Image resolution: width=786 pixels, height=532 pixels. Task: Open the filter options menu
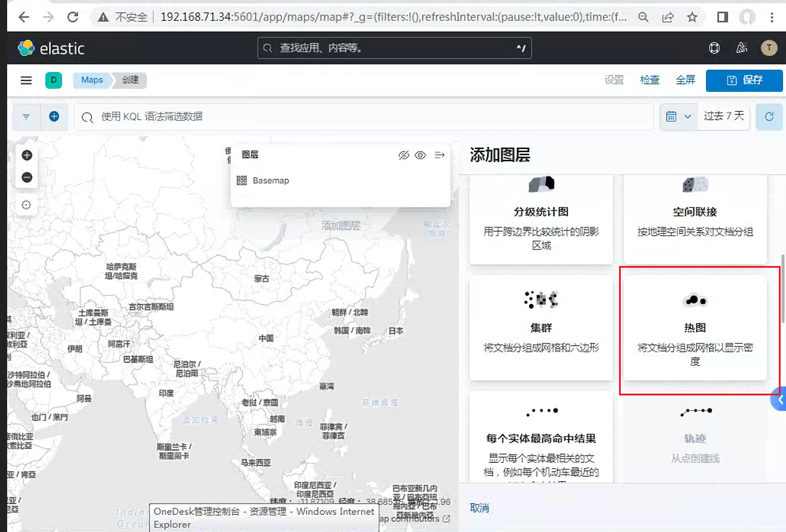[26, 117]
